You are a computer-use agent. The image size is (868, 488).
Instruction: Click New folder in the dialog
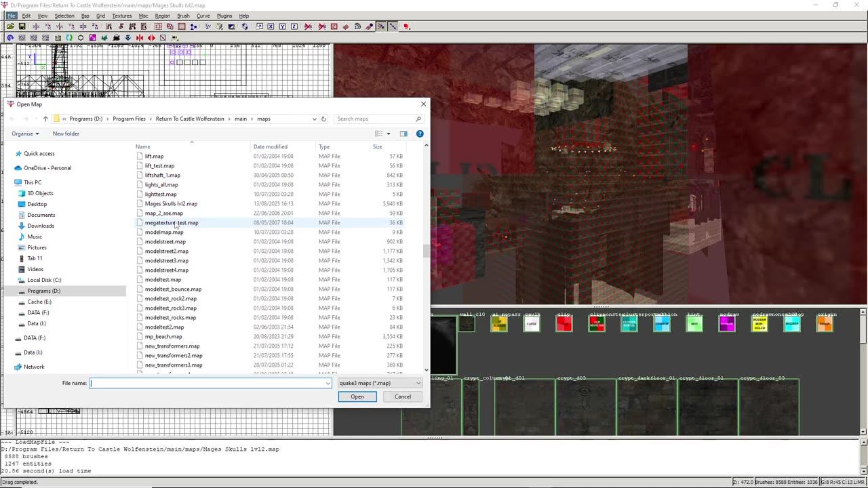(x=66, y=134)
